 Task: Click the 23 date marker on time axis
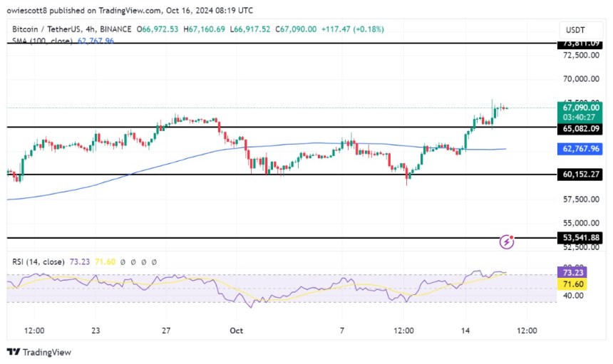click(x=96, y=331)
